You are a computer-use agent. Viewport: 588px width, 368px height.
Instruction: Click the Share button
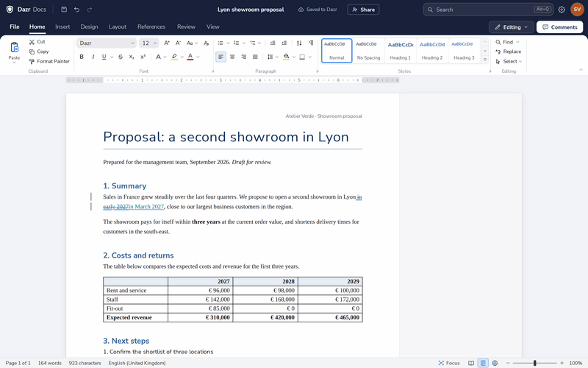coord(363,10)
